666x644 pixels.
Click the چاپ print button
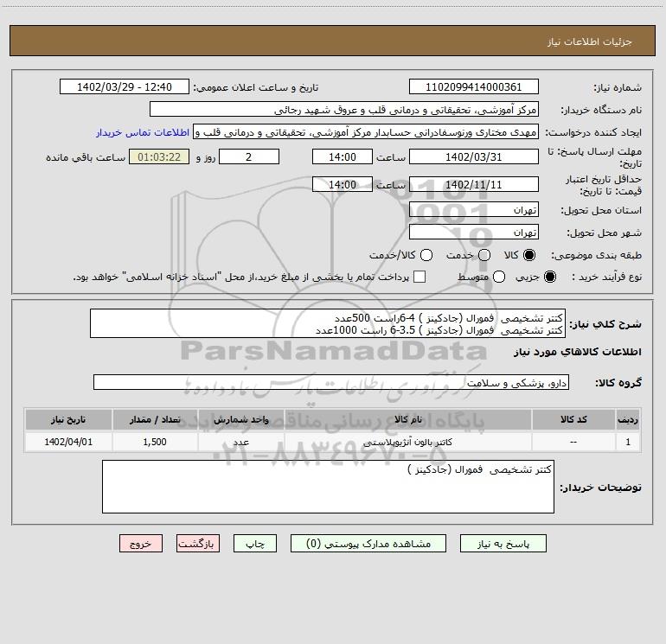[x=255, y=544]
